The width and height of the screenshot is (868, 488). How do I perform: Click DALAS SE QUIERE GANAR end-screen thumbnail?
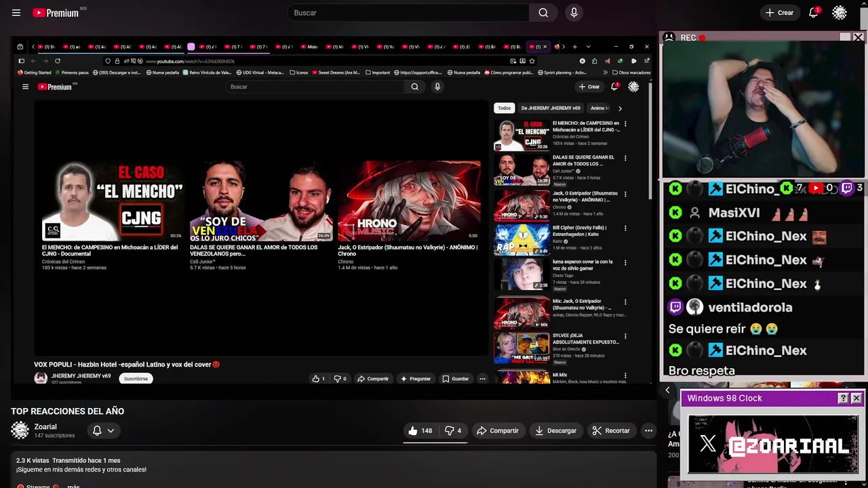point(261,201)
